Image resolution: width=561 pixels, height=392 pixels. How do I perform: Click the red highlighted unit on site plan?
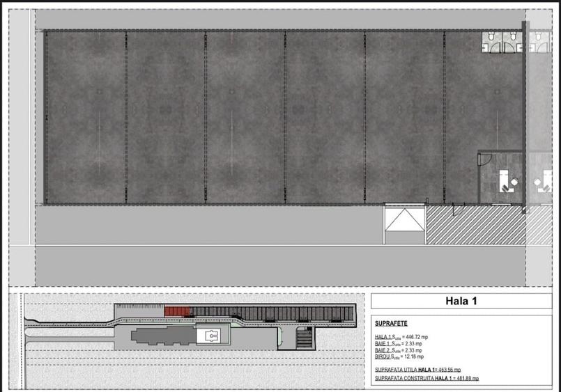click(x=177, y=311)
